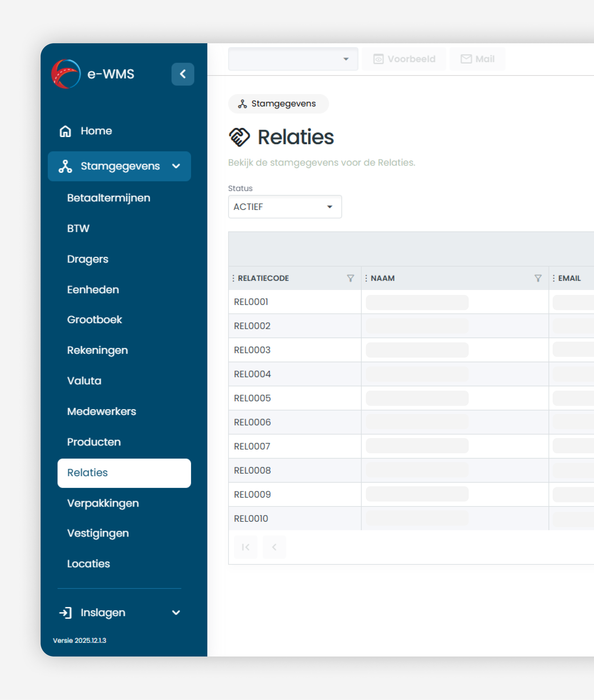The width and height of the screenshot is (594, 700).
Task: Collapse the sidebar with the chevron button
Action: [x=183, y=74]
